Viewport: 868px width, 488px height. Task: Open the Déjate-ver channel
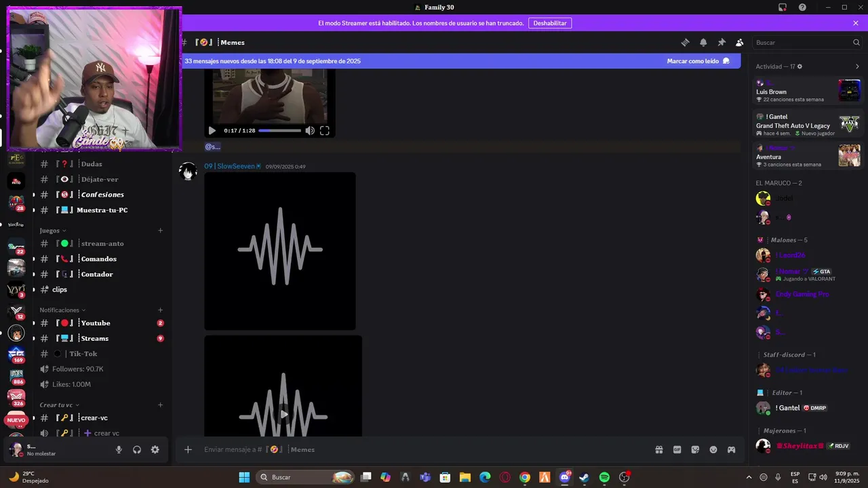98,180
